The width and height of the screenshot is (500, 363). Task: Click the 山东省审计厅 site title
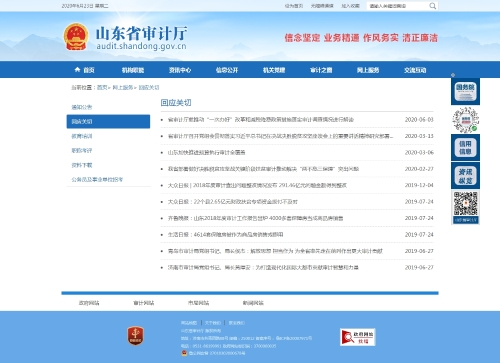click(x=141, y=34)
